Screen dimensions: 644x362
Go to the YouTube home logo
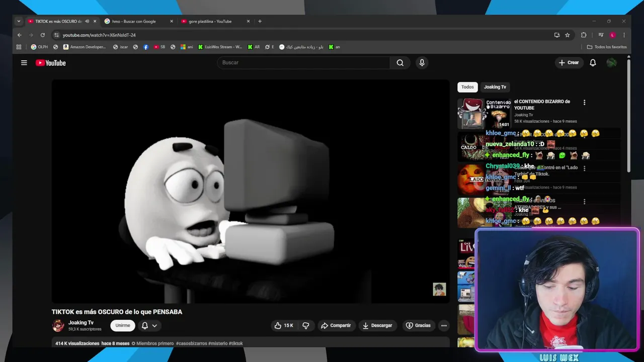coord(51,63)
